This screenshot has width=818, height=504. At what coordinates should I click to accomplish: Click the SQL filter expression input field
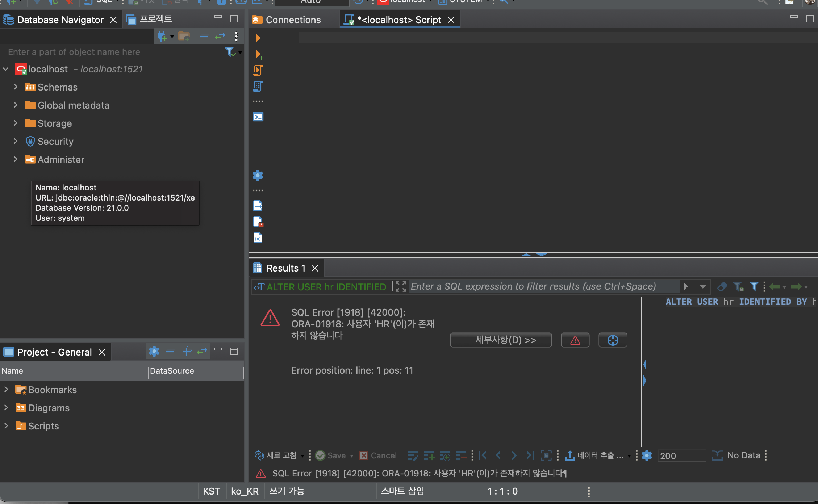coord(543,287)
